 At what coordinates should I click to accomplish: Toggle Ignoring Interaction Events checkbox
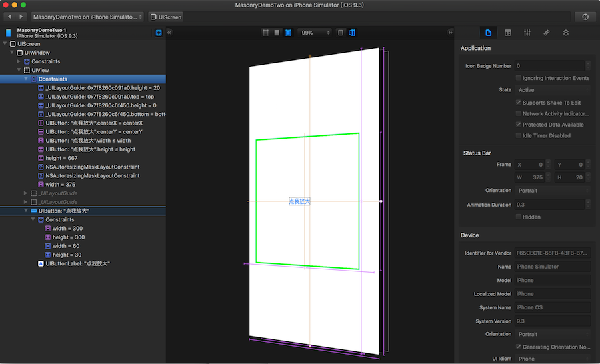pyautogui.click(x=518, y=78)
